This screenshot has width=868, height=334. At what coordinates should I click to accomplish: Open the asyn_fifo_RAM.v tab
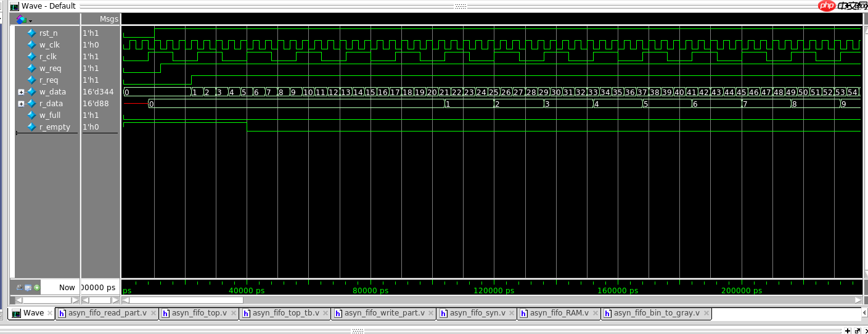click(x=559, y=313)
